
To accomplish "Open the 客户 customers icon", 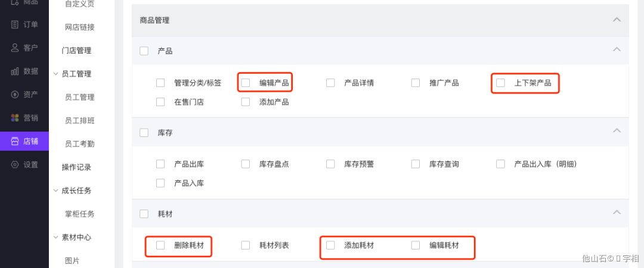I will coord(15,48).
